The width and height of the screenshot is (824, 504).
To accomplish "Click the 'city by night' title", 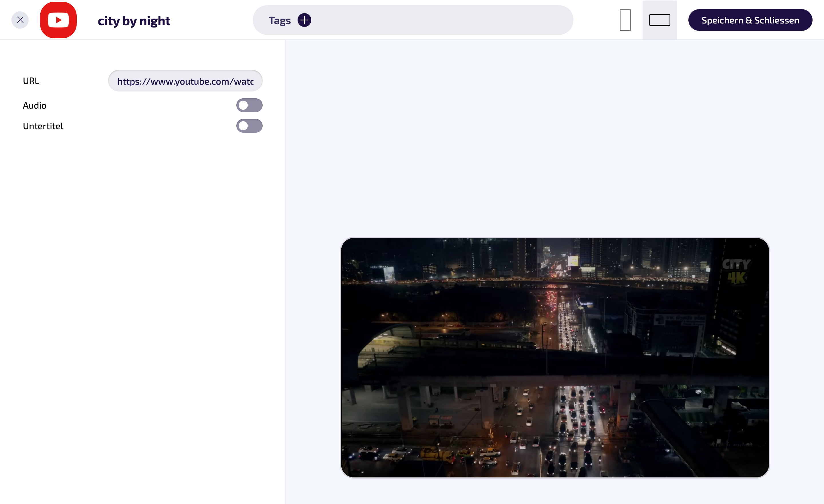I will coord(134,21).
